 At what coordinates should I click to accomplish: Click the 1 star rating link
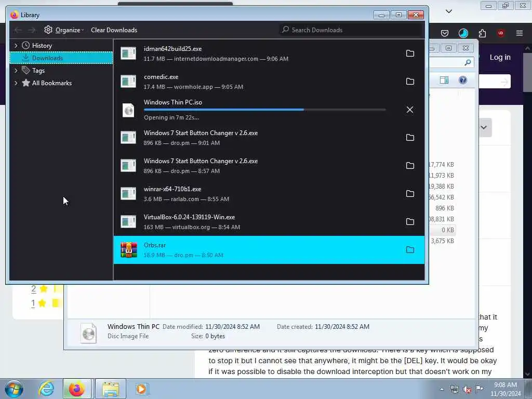point(33,303)
